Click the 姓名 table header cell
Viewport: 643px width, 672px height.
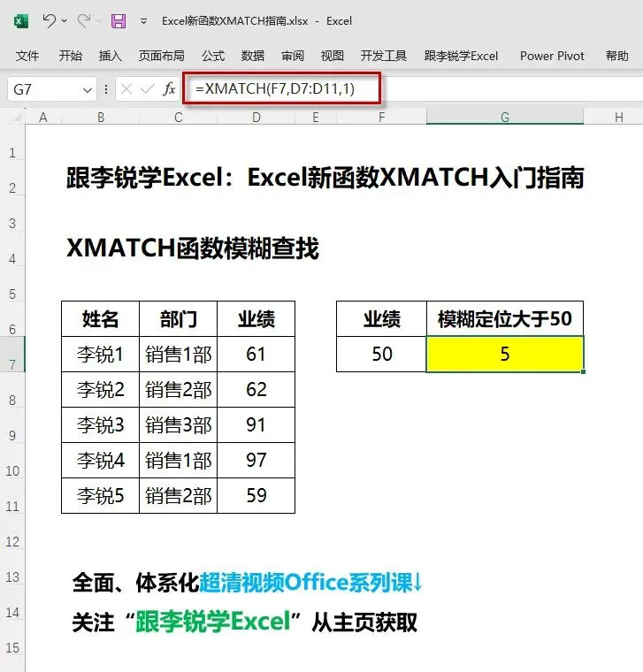pyautogui.click(x=100, y=319)
